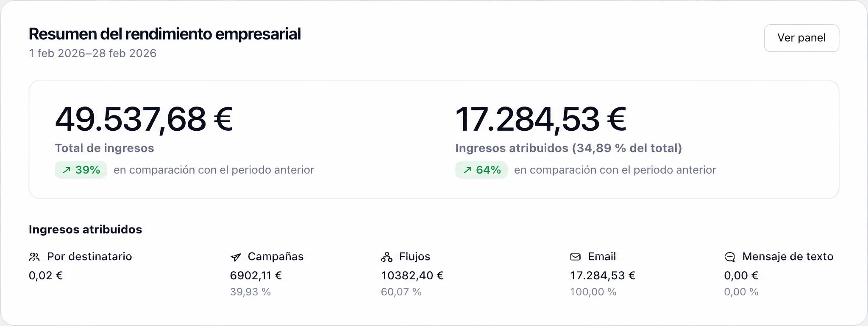Viewport: 868px width, 326px height.
Task: Click the Ingresos atribuidos section heading
Action: [86, 230]
